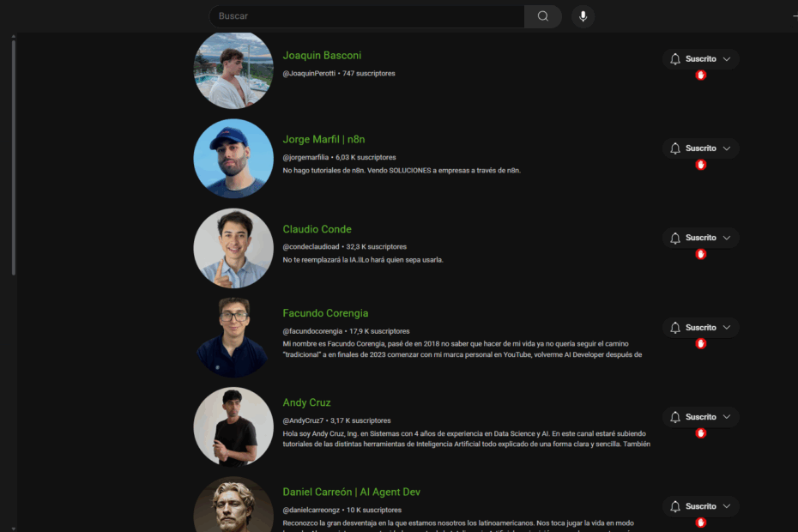The image size is (798, 532).
Task: Click the bell icon for Daniel Carreón
Action: click(674, 506)
